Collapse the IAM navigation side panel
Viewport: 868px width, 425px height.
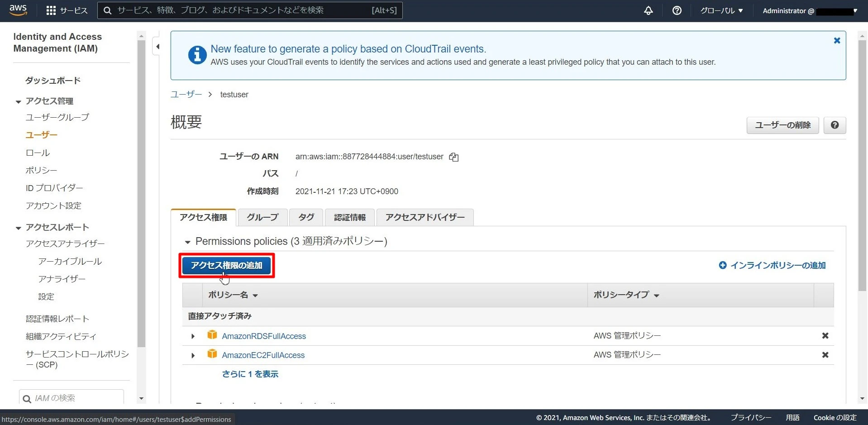[x=157, y=47]
